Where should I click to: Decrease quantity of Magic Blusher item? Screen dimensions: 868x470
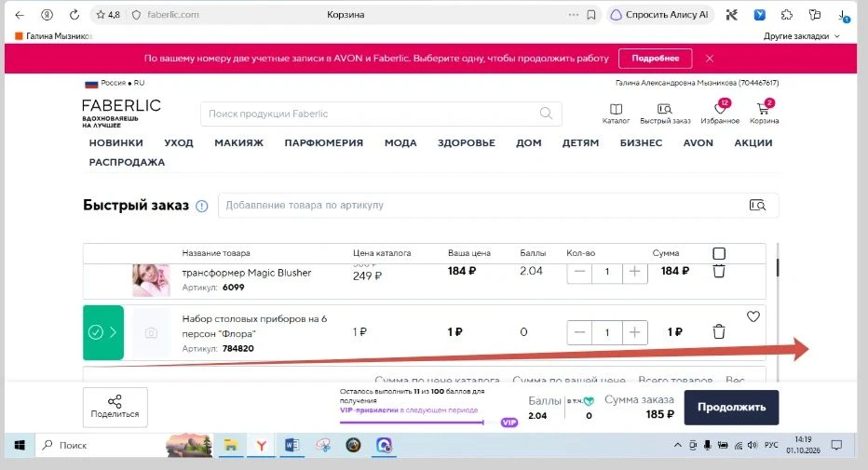(579, 272)
